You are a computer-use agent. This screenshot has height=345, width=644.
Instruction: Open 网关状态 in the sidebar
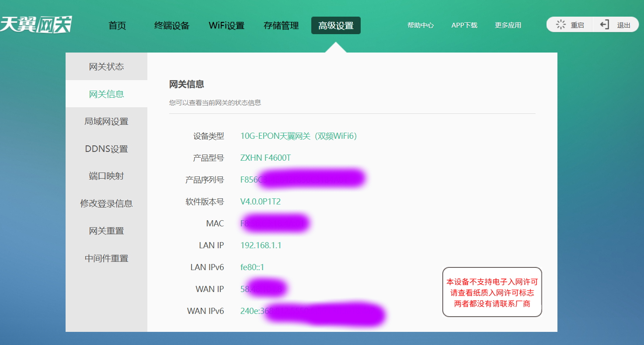pyautogui.click(x=106, y=67)
